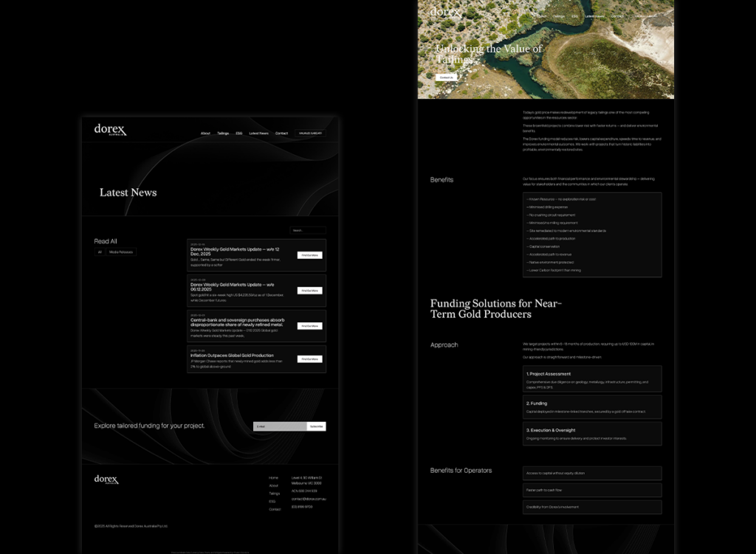Click the dorex logo in the footer
Image resolution: width=756 pixels, height=554 pixels.
pos(106,479)
